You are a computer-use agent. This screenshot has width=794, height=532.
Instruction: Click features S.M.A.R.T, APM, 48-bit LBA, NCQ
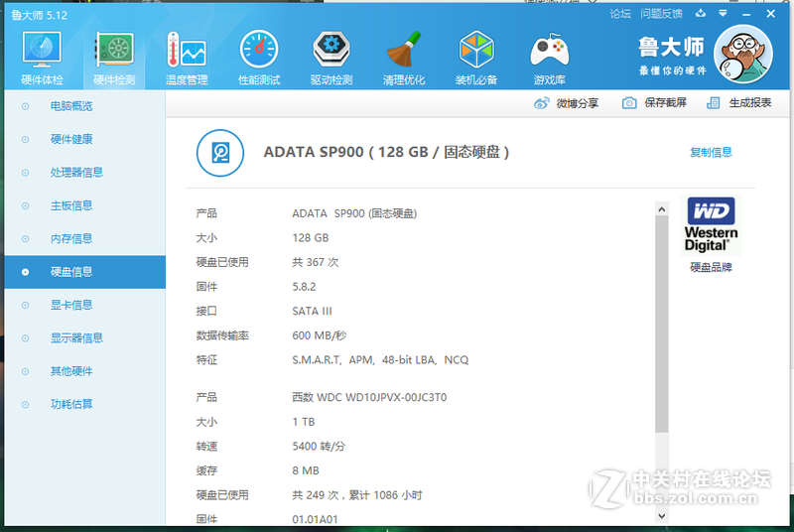coord(380,360)
